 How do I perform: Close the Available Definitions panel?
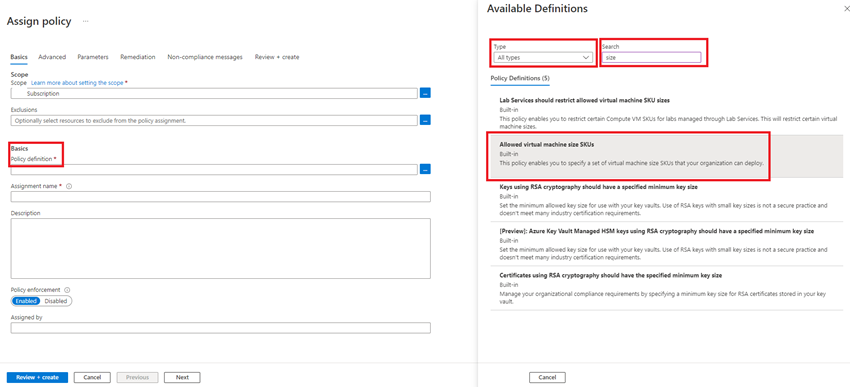coord(847,9)
